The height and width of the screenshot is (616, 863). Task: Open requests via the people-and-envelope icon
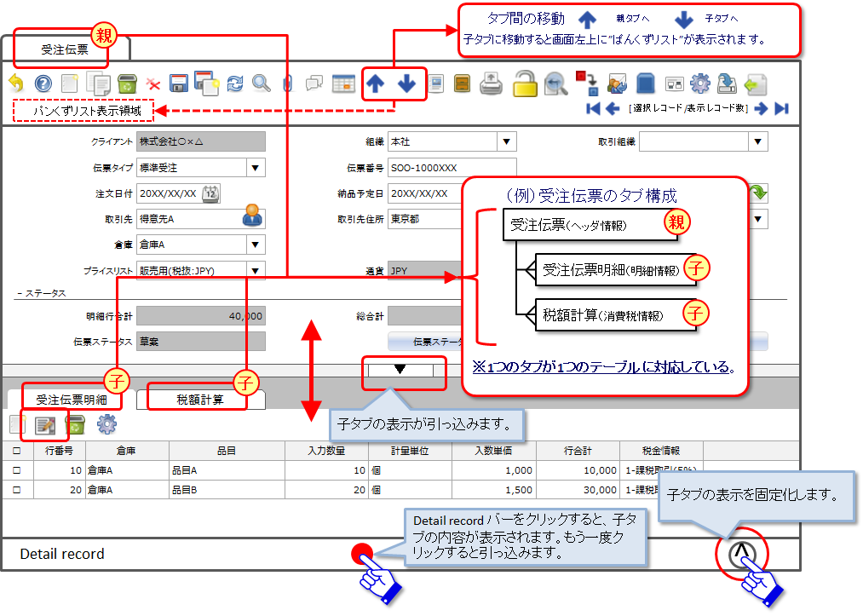tap(617, 83)
